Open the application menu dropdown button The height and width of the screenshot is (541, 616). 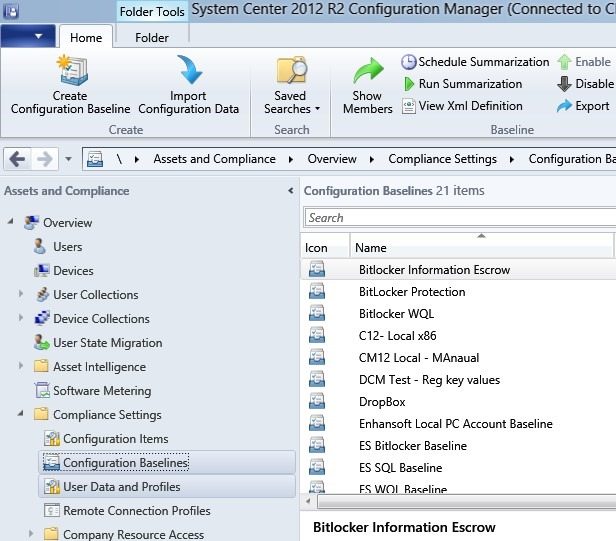pos(28,36)
